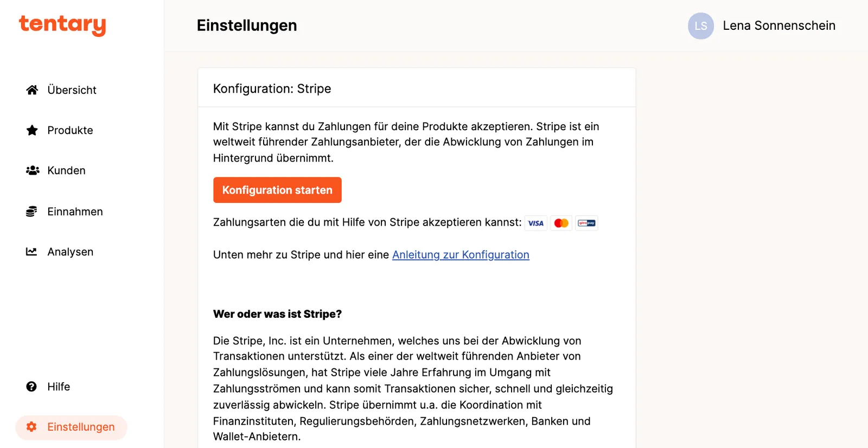Select Kunden in the sidebar

pyautogui.click(x=66, y=170)
